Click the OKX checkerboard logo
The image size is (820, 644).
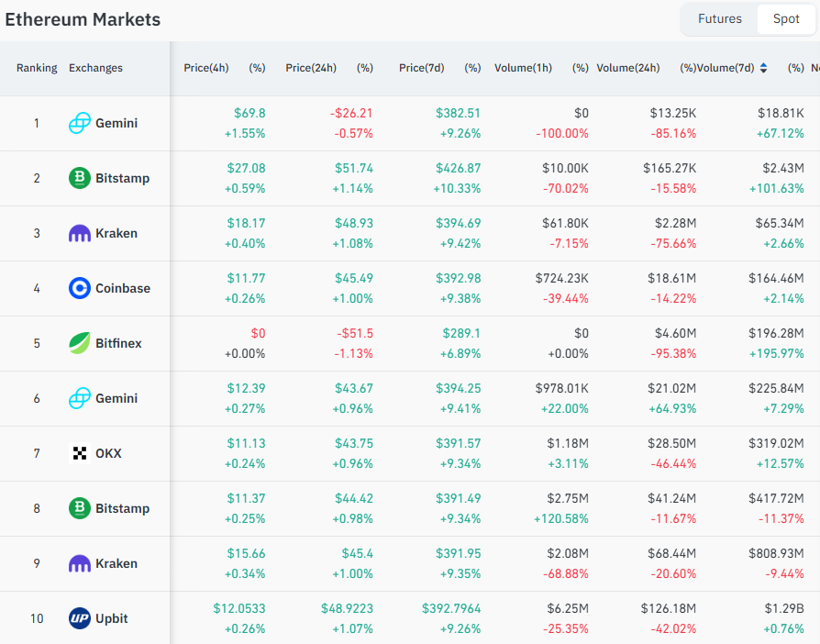tap(80, 453)
